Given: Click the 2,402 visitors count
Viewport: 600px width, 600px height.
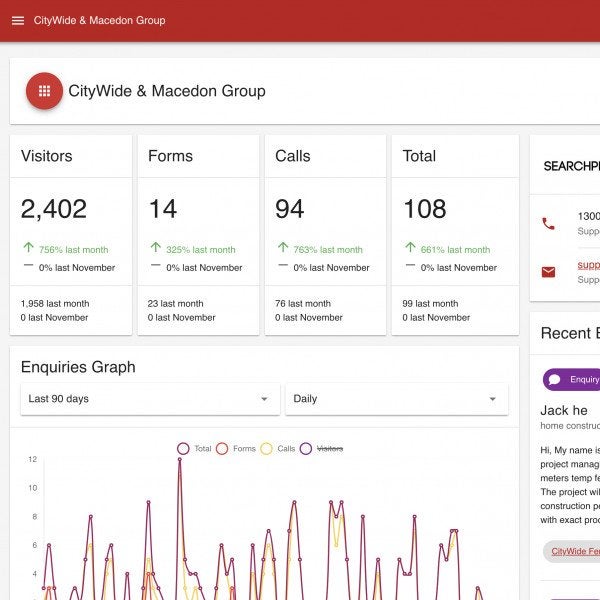Looking at the screenshot, I should [x=54, y=209].
